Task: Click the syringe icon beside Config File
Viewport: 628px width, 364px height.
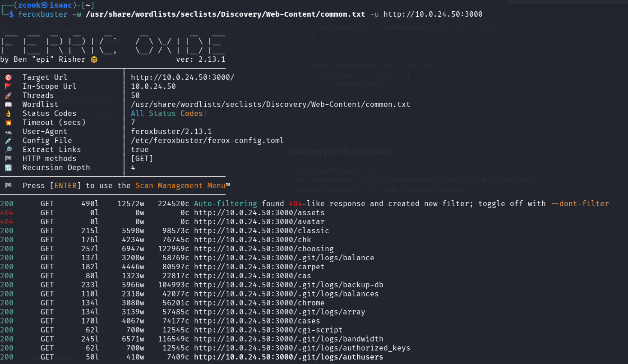Action: [x=8, y=141]
